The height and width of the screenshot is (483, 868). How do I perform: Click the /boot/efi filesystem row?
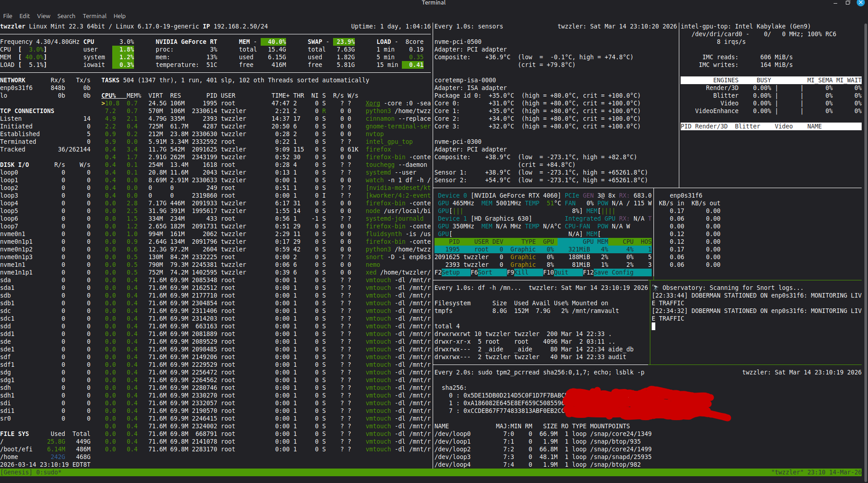pos(45,449)
